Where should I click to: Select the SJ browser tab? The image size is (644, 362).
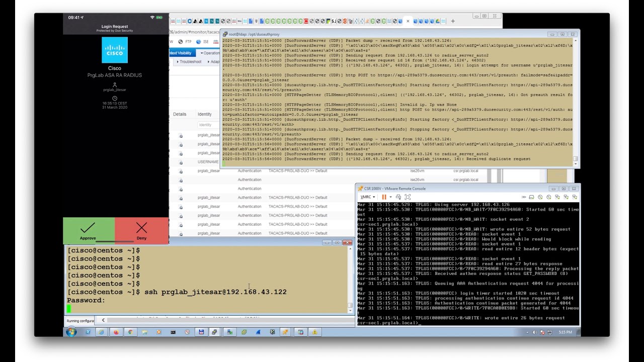[x=334, y=21]
